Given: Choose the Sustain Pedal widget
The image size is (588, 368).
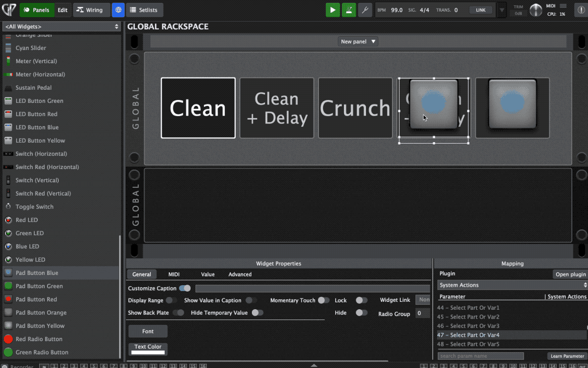Looking at the screenshot, I should (33, 88).
